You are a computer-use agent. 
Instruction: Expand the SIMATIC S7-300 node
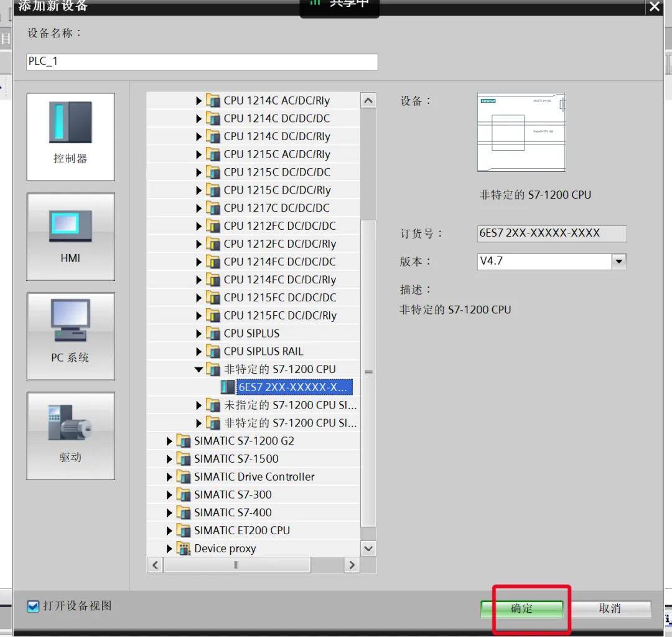[x=169, y=495]
